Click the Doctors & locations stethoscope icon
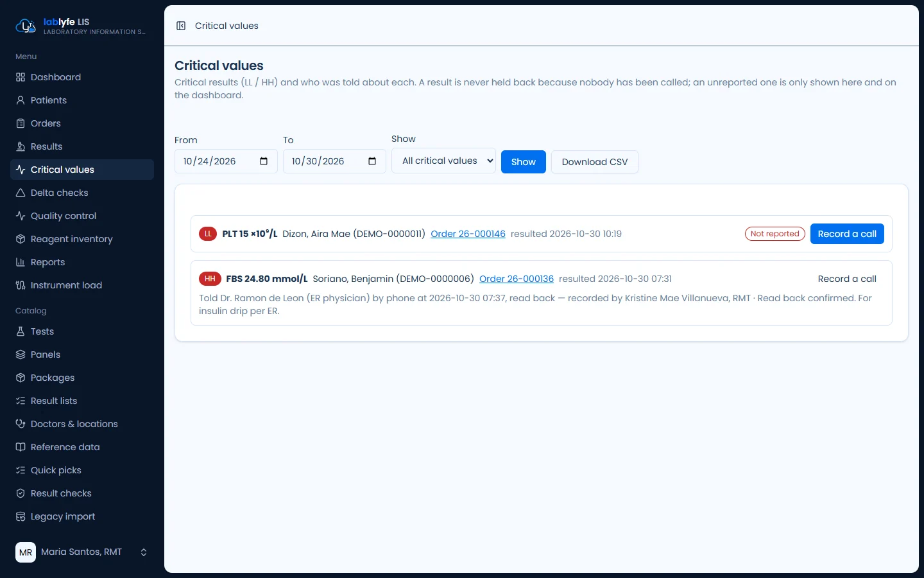 [x=21, y=424]
